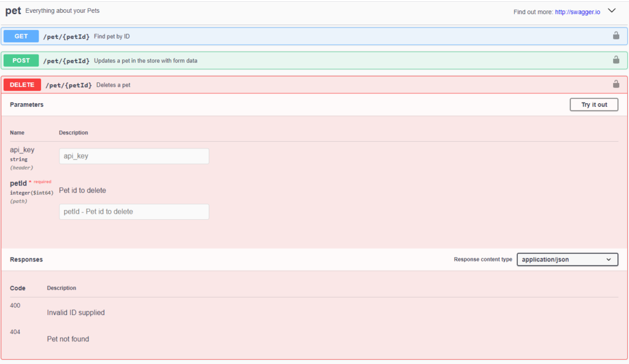Click the lock icon on POST row

click(x=615, y=60)
